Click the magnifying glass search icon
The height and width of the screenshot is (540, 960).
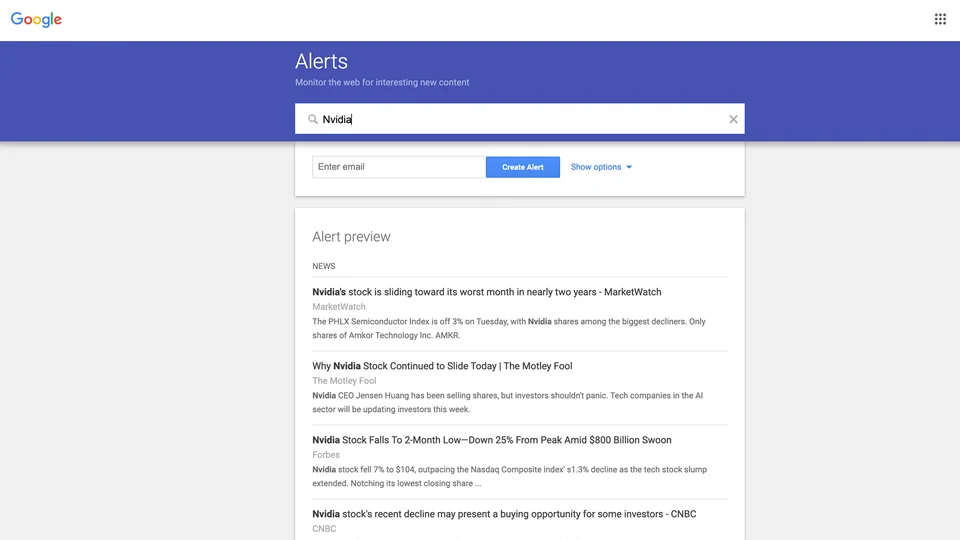[x=312, y=119]
